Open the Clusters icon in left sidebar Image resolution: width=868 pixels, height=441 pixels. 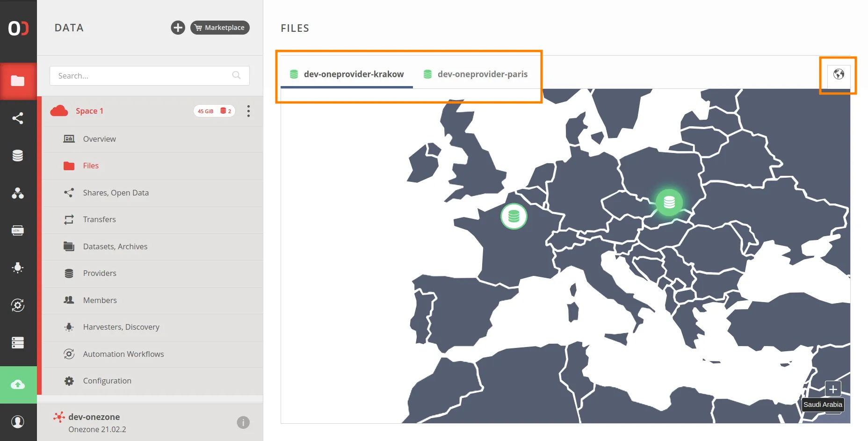(x=18, y=343)
